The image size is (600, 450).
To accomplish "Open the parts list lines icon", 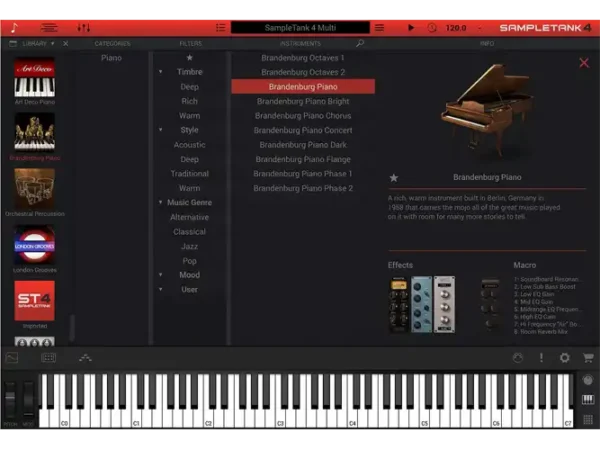I will 49,28.
